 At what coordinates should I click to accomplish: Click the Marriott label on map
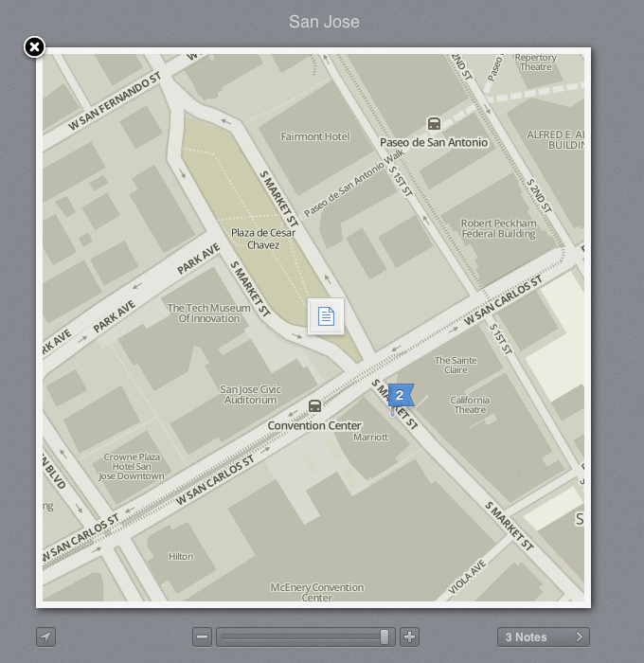370,438
